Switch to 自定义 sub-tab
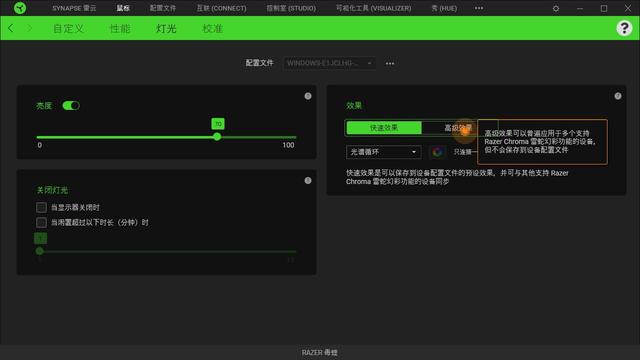The height and width of the screenshot is (360, 640). pos(69,29)
